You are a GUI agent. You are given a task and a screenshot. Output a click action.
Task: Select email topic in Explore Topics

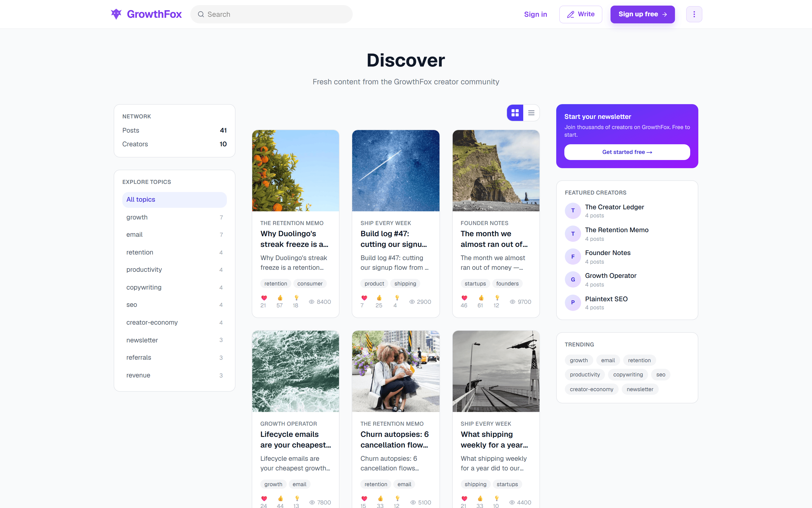(175, 234)
